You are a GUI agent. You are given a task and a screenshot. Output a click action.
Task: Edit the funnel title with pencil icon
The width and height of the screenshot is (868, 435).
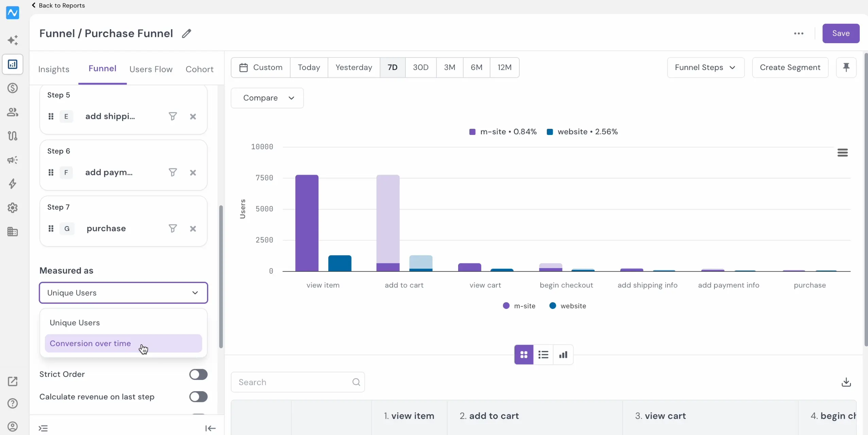click(186, 33)
